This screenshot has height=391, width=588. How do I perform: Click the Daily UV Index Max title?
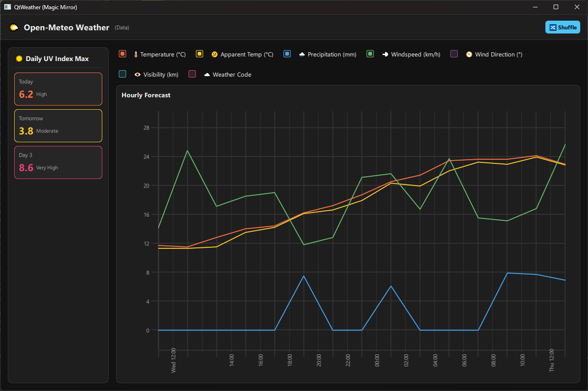coord(57,59)
